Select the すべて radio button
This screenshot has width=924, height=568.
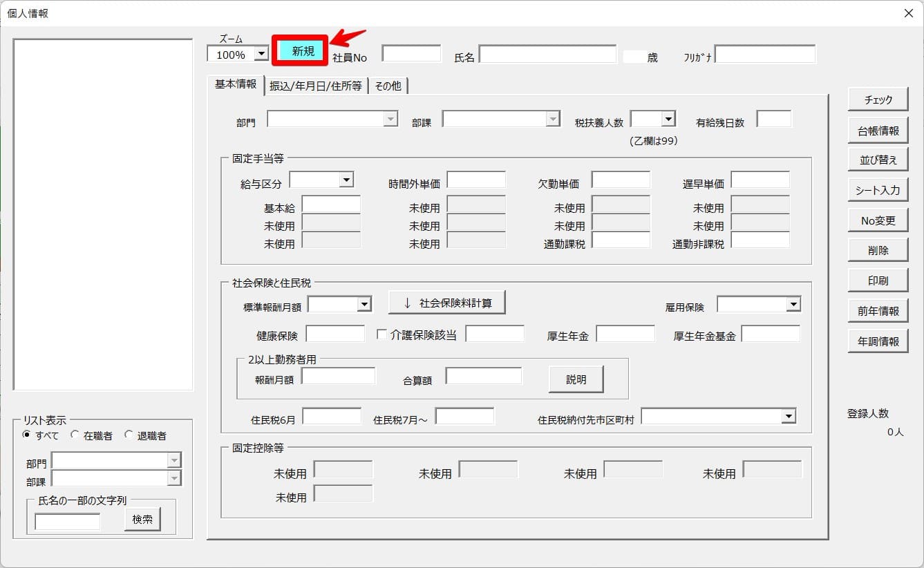click(x=28, y=435)
